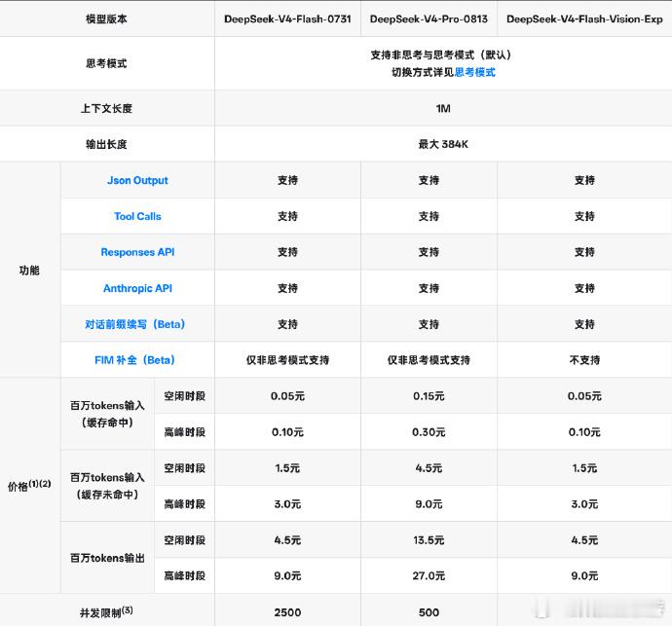Click 高峰时段 in the 缓存命中 group
The image size is (672, 626).
point(185,432)
